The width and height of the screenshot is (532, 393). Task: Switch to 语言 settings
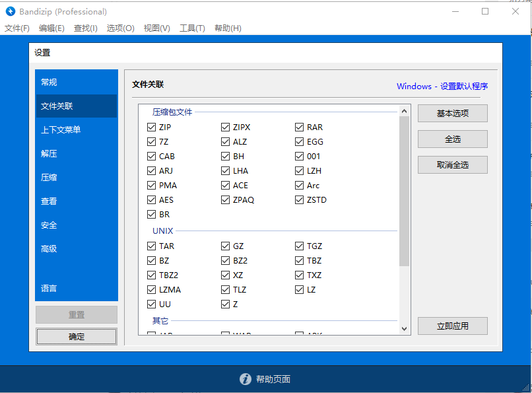pyautogui.click(x=77, y=288)
